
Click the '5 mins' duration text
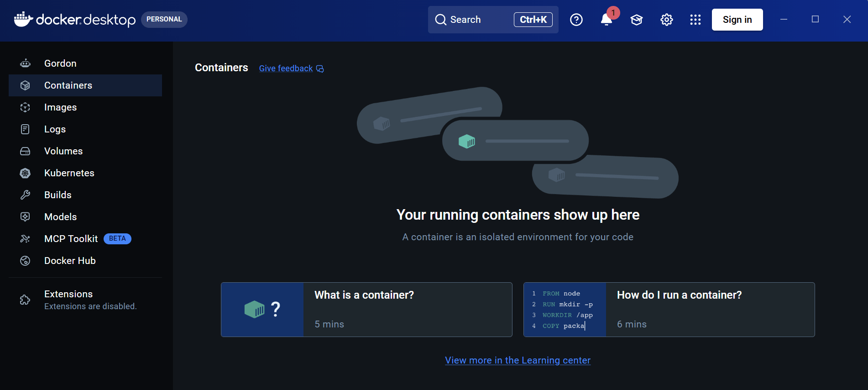(x=329, y=324)
